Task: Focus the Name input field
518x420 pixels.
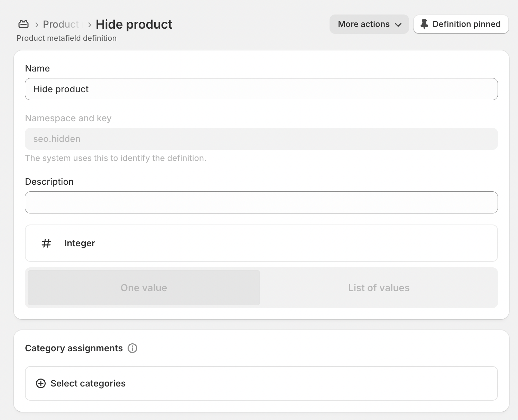Action: [261, 89]
